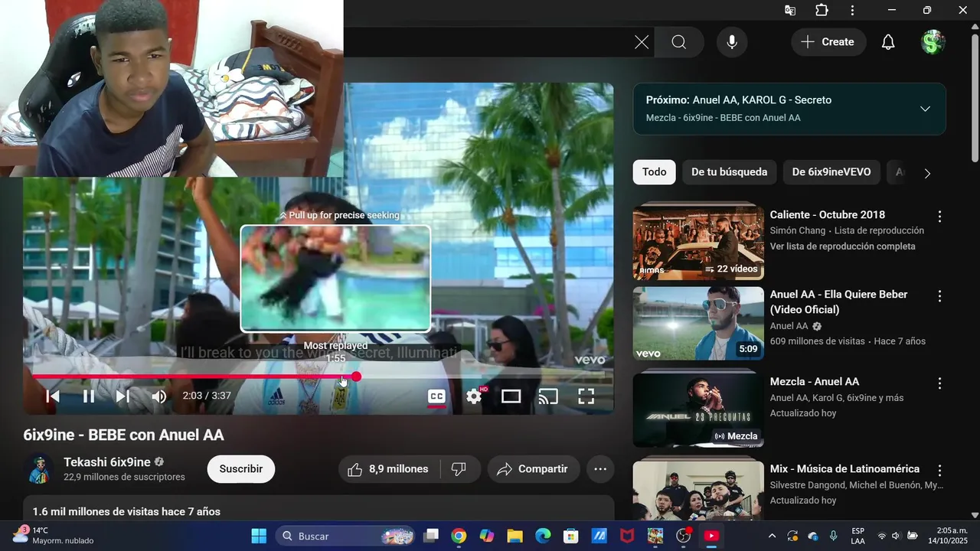Open the Windows Start menu
The width and height of the screenshot is (980, 551).
point(259,536)
